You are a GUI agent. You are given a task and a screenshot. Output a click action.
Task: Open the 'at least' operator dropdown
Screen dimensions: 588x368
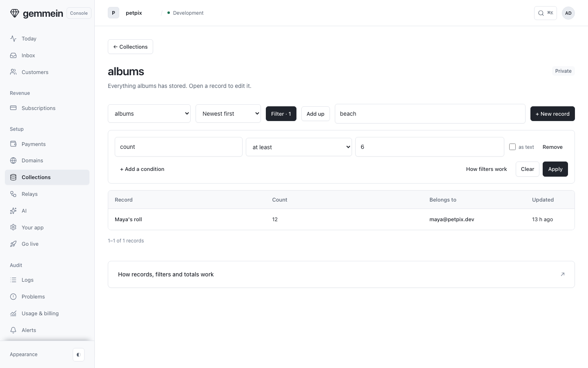pos(299,147)
